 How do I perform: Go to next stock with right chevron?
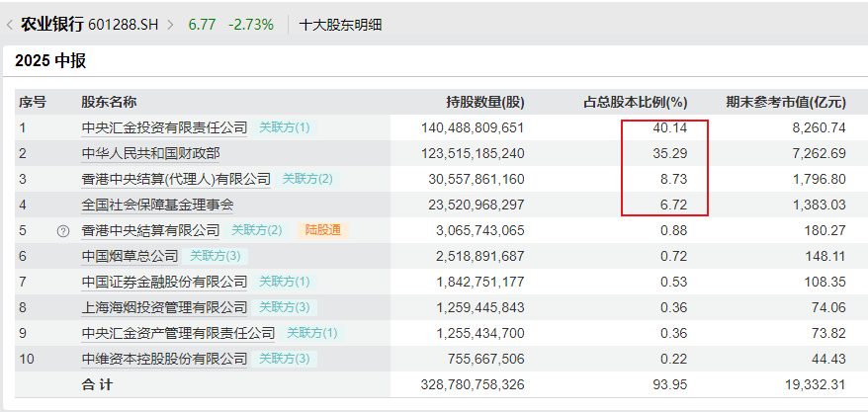pos(170,25)
